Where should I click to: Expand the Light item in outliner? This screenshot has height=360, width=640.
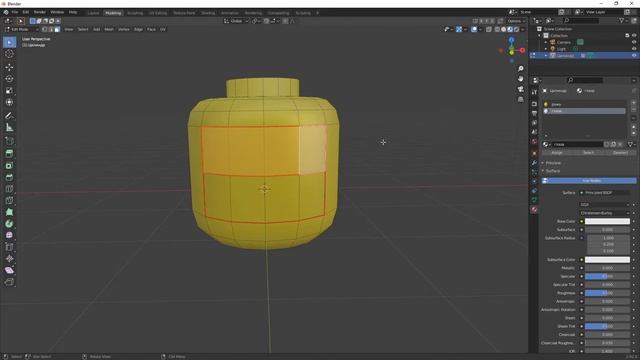pyautogui.click(x=546, y=49)
